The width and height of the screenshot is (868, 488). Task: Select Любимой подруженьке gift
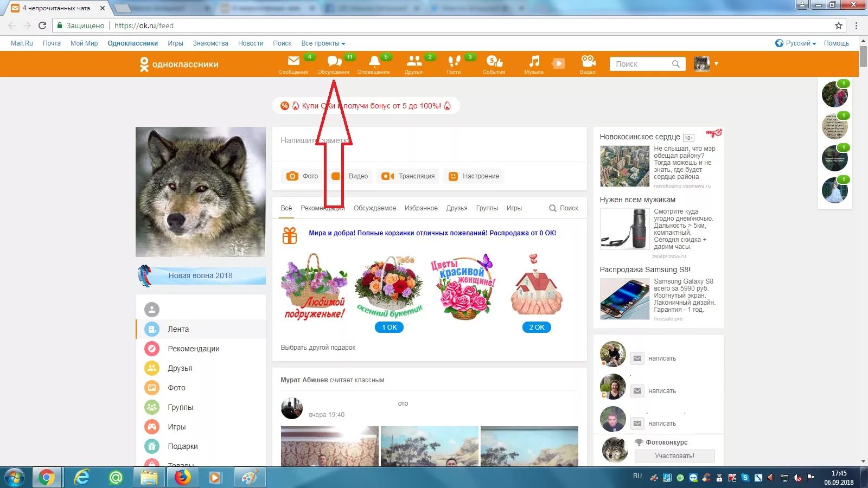point(315,287)
